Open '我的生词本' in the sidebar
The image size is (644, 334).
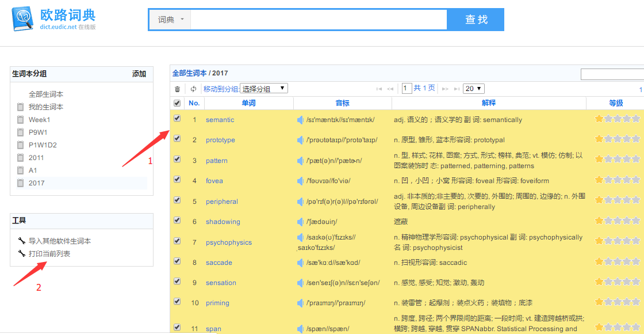click(46, 107)
